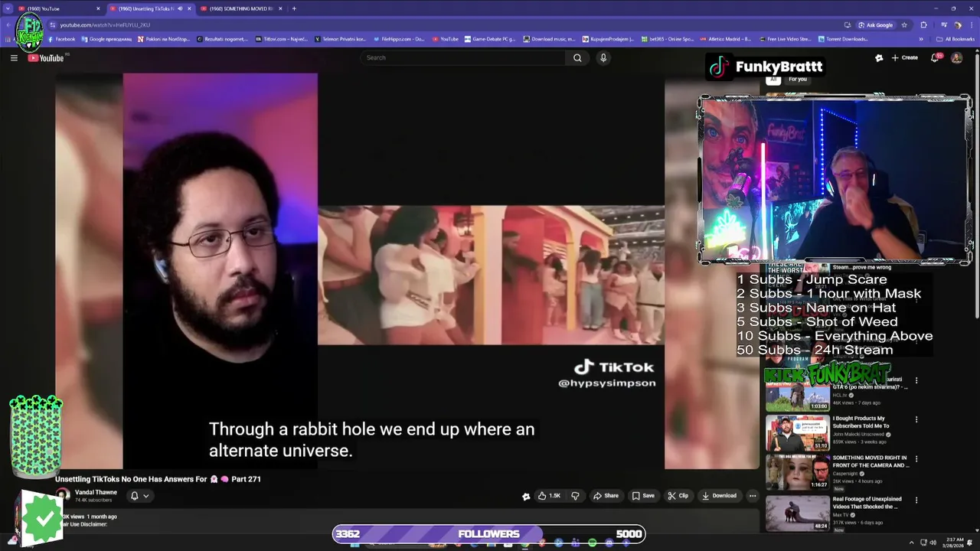Image resolution: width=980 pixels, height=551 pixels.
Task: Open the Create menu button
Action: pyautogui.click(x=904, y=58)
